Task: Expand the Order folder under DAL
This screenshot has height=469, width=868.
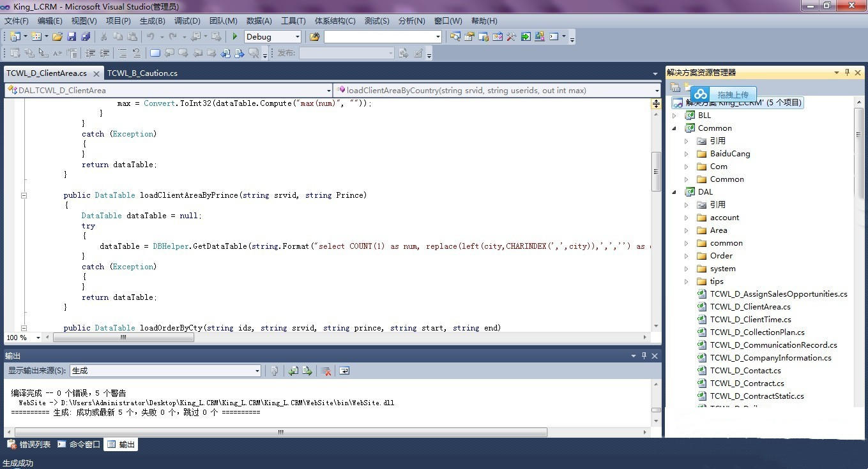Action: coord(687,256)
